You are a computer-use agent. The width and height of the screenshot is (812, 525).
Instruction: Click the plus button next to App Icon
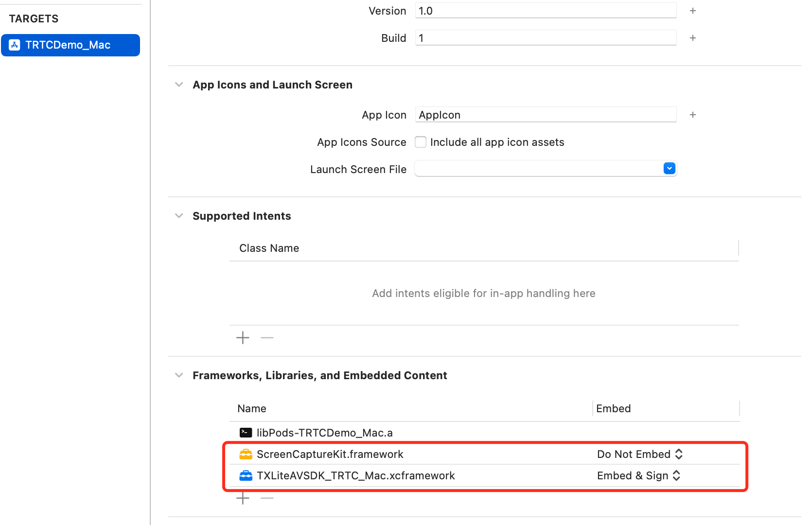pos(693,115)
